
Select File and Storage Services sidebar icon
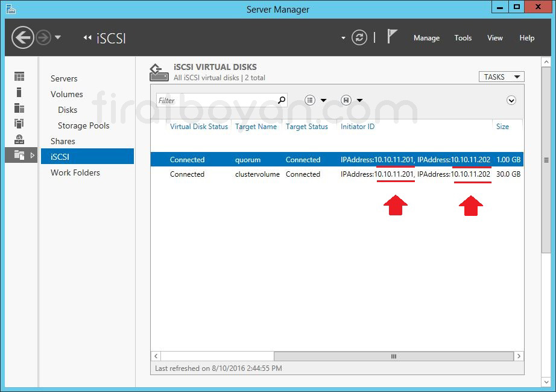pyautogui.click(x=19, y=155)
